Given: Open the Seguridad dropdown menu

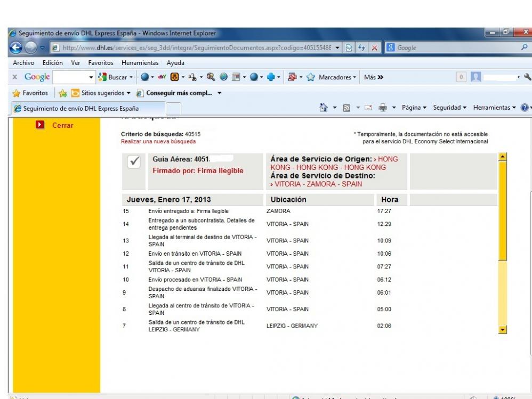Looking at the screenshot, I should (449, 108).
